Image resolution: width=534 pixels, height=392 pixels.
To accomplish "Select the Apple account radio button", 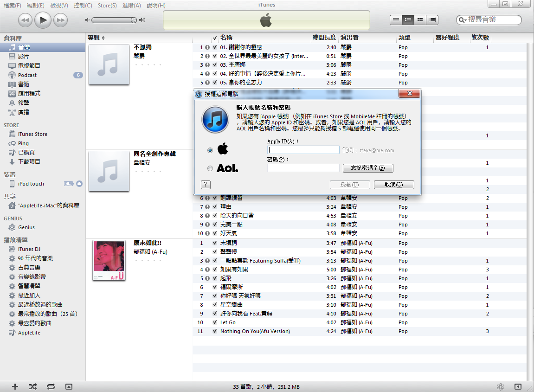I will coord(211,150).
